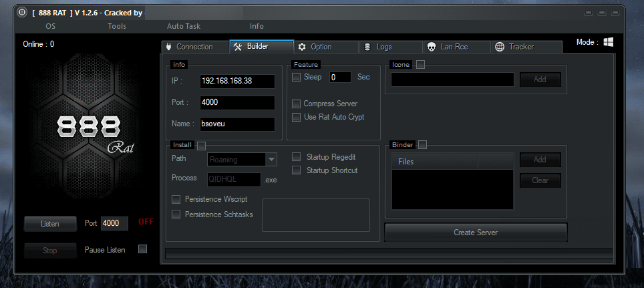Click the database icon on Logs tab
This screenshot has width=644, height=288.
[367, 47]
